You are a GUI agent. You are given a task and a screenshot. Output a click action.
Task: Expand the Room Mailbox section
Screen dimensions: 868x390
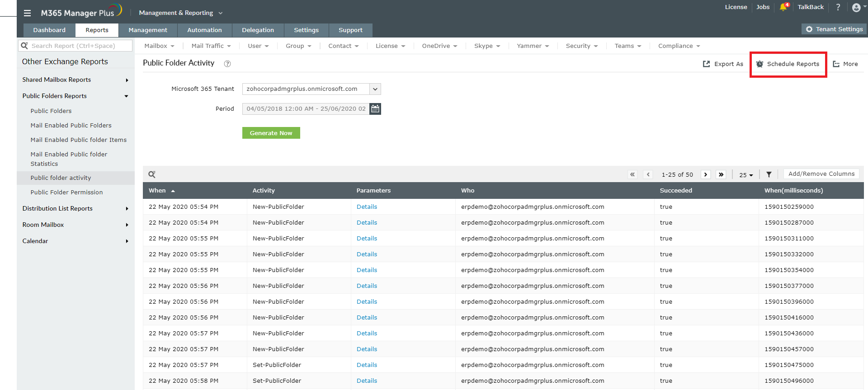[x=75, y=225]
